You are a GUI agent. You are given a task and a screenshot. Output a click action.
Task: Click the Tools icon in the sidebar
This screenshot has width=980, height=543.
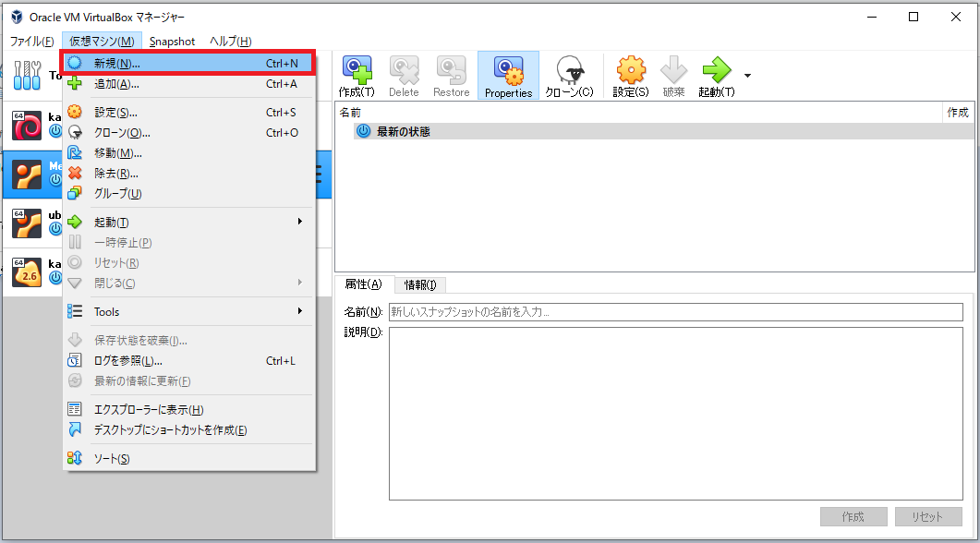pos(27,75)
